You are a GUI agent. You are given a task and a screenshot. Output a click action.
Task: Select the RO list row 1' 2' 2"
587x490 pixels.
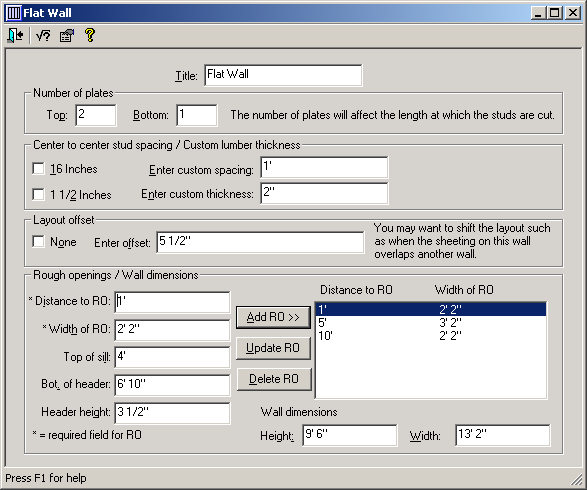click(x=431, y=309)
